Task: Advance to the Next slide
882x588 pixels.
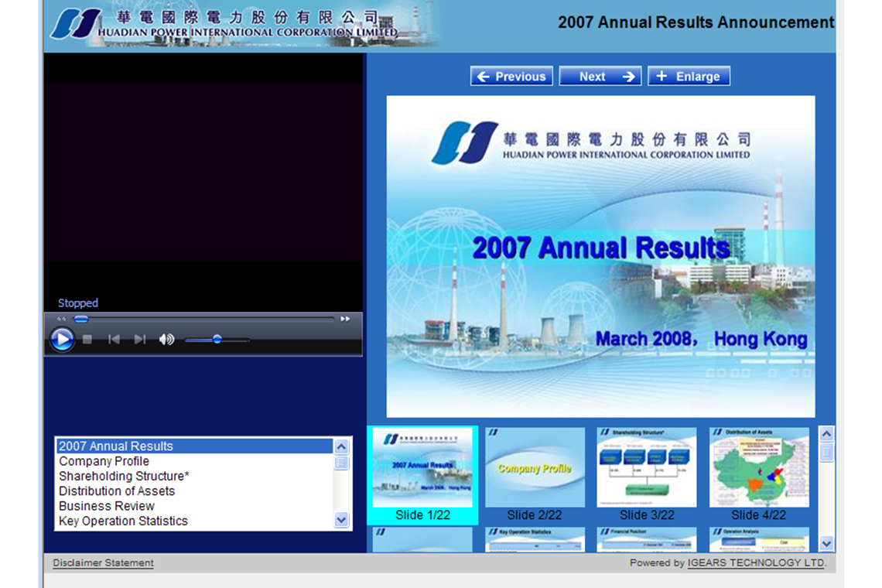Action: coord(600,76)
